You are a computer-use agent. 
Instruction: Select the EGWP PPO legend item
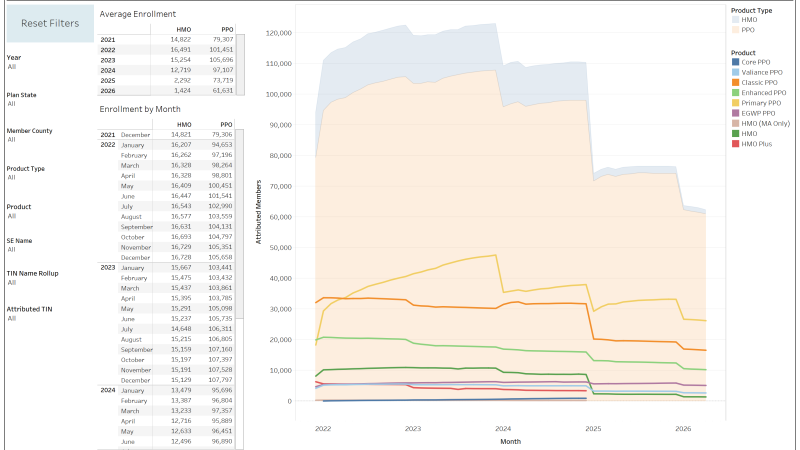735,113
